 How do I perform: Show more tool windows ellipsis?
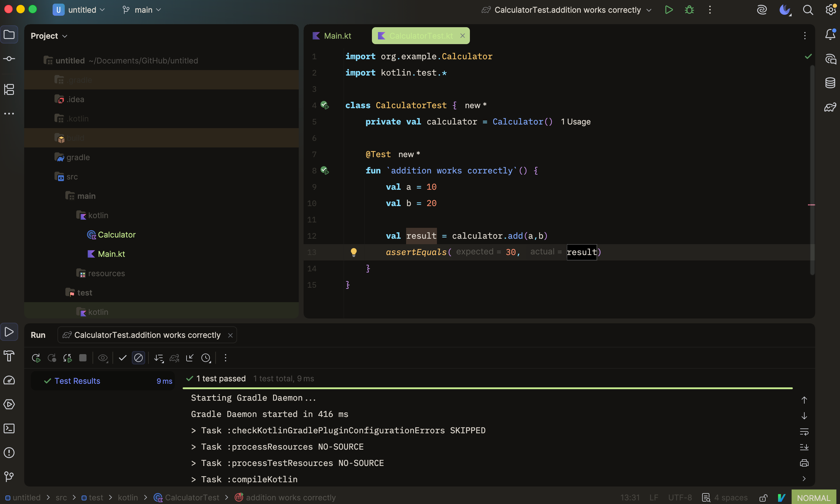(9, 113)
